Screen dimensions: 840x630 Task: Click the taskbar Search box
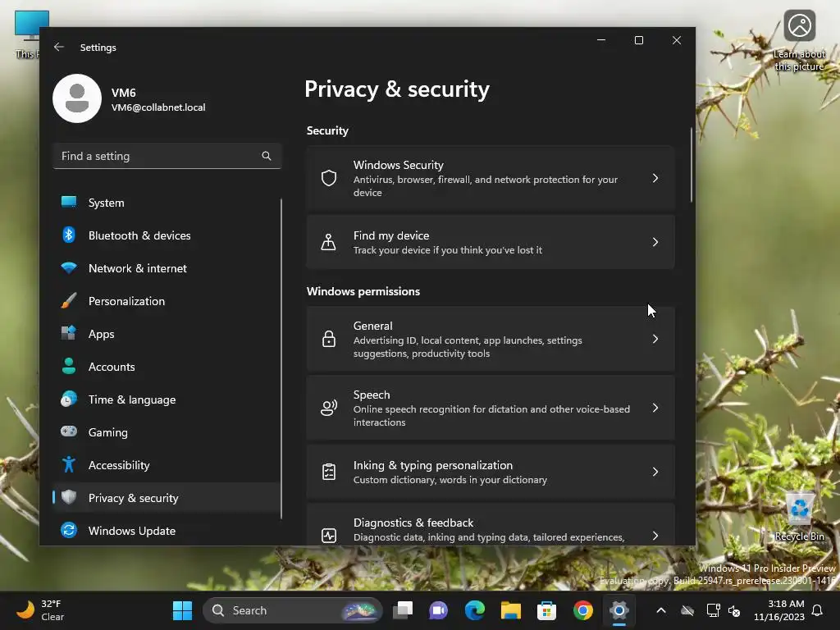(293, 610)
